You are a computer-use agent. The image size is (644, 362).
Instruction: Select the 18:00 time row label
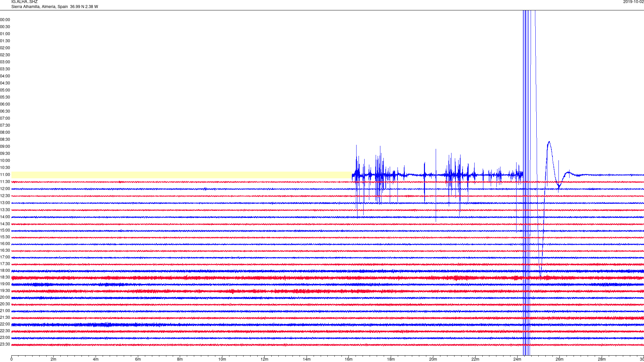[5, 270]
